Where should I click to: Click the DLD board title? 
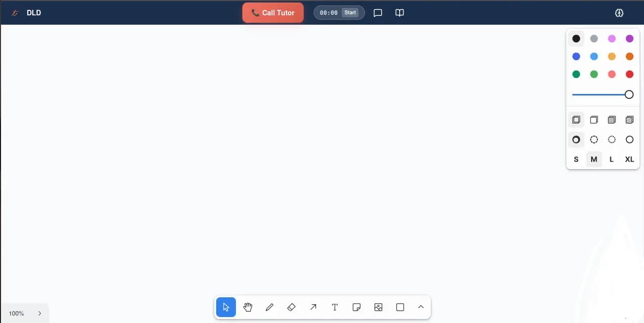coord(34,13)
